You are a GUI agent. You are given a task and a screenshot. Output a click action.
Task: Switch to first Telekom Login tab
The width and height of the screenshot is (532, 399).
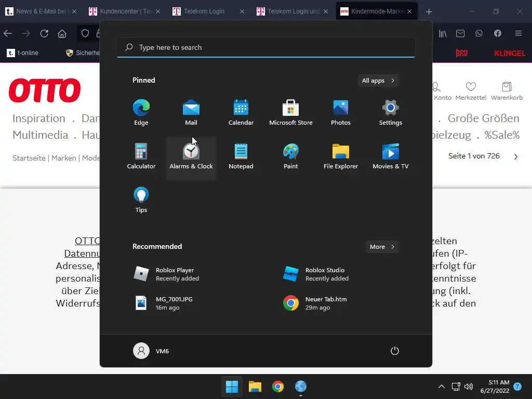[208, 11]
